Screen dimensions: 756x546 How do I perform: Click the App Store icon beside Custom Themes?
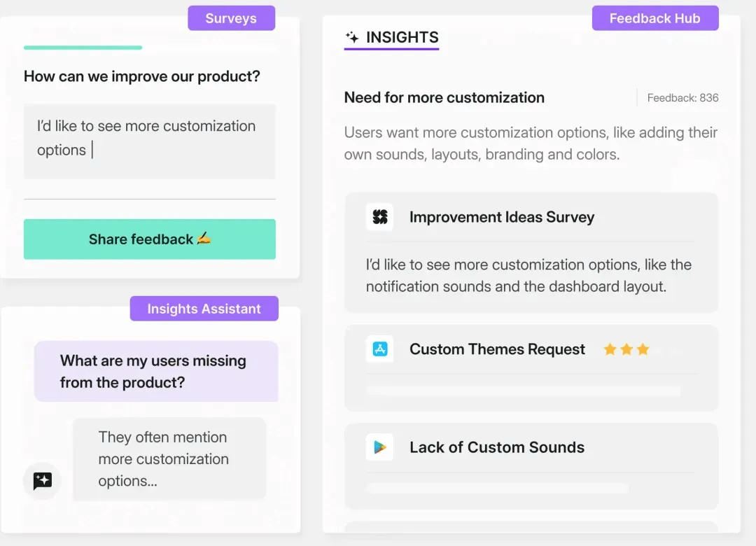(x=379, y=349)
